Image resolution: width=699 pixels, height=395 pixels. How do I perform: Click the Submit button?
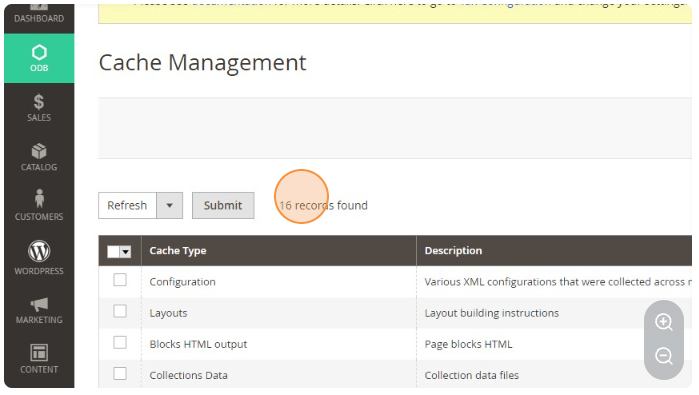(223, 206)
